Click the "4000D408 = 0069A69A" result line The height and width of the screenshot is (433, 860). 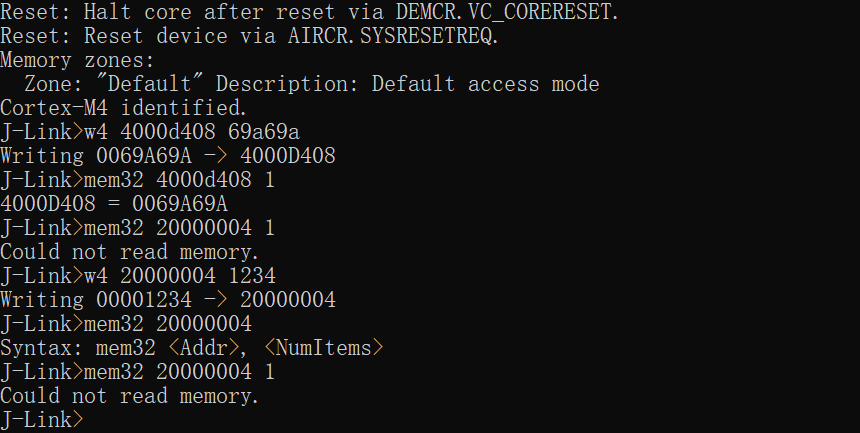click(x=114, y=204)
